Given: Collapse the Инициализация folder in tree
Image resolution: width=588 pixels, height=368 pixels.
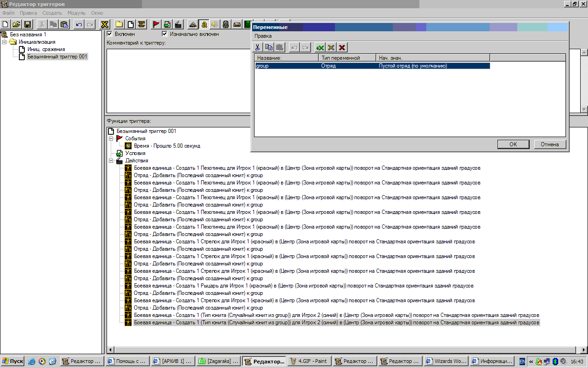Looking at the screenshot, I should [5, 42].
